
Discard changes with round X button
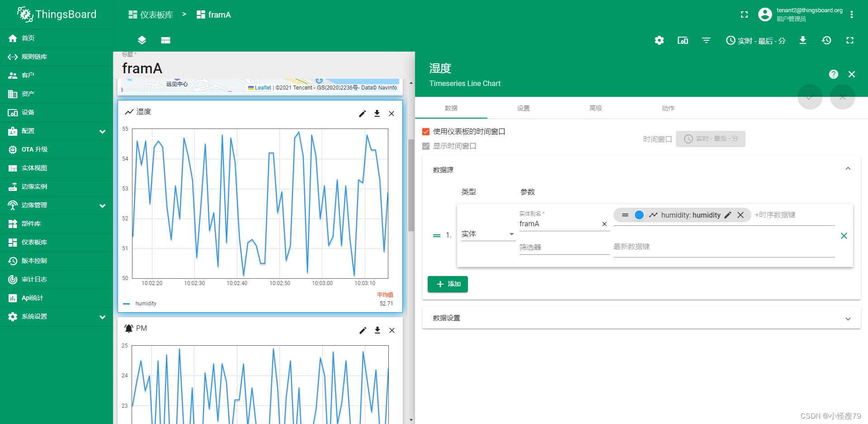[x=843, y=97]
